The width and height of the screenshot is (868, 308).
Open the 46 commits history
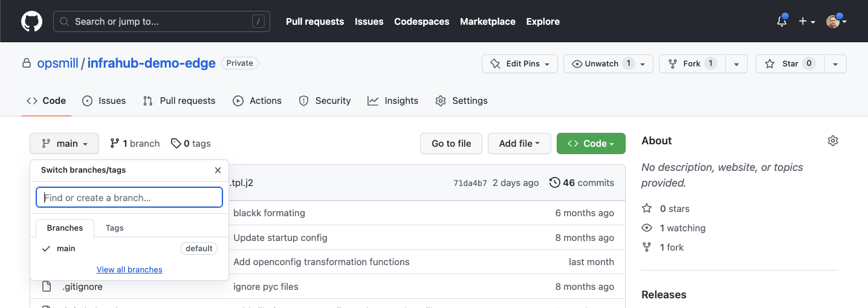[581, 182]
